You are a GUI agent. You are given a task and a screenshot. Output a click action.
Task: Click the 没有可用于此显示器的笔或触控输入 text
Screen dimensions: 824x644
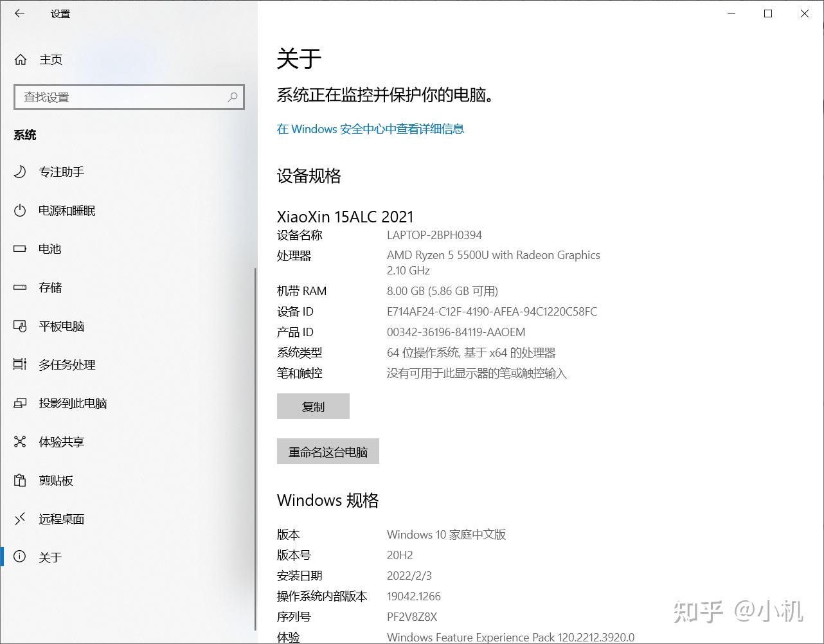click(x=477, y=373)
